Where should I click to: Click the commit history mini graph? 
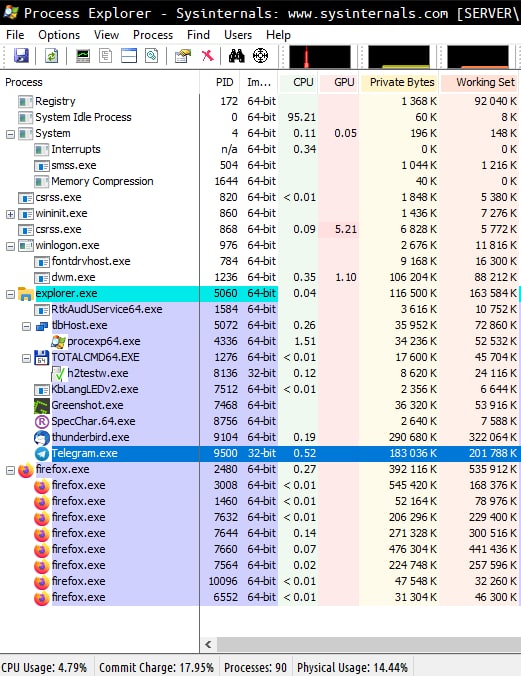pyautogui.click(x=399, y=56)
